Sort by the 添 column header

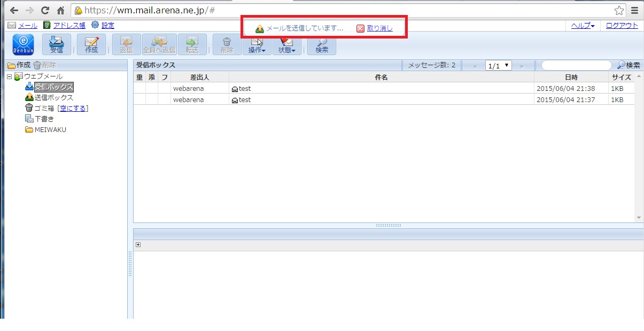(x=152, y=77)
